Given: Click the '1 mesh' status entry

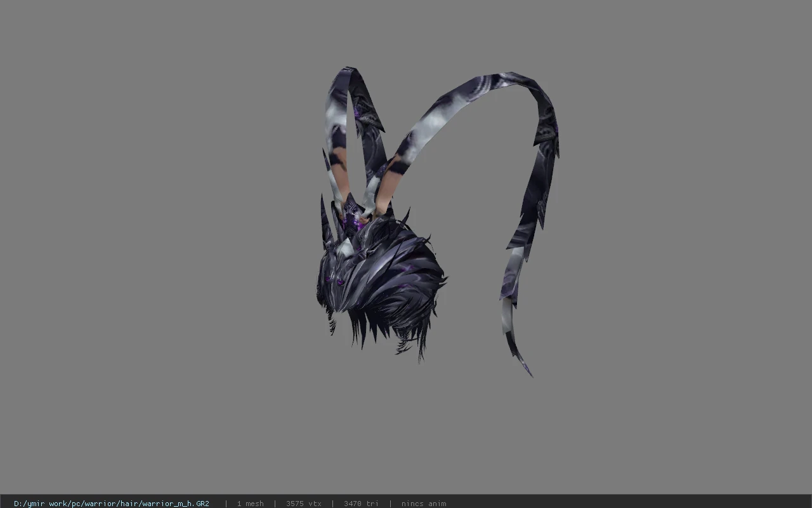Looking at the screenshot, I should (250, 504).
